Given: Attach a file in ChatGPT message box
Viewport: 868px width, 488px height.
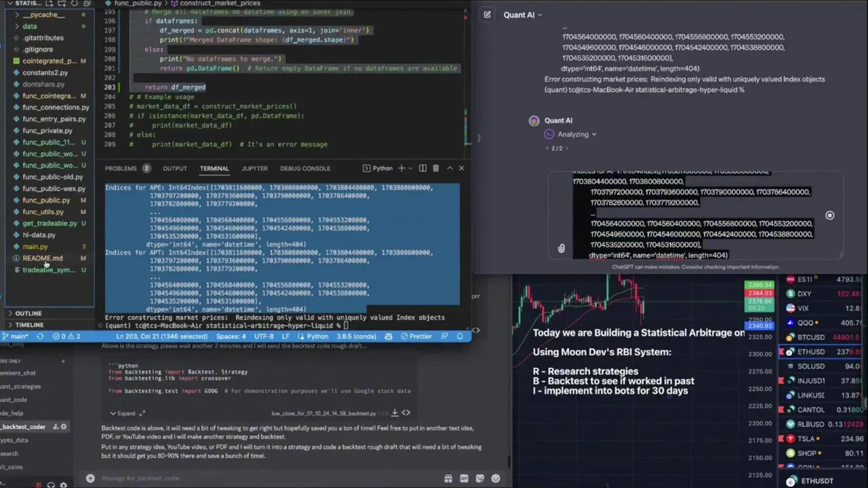Looking at the screenshot, I should click(561, 249).
